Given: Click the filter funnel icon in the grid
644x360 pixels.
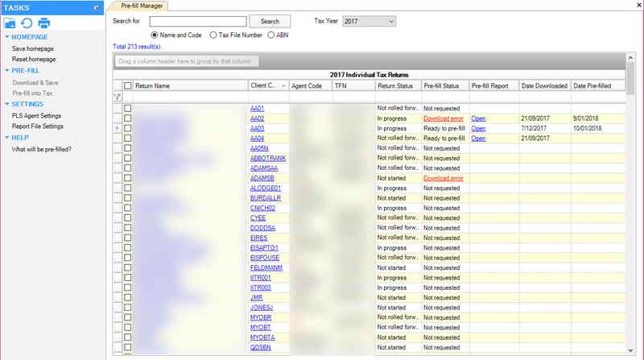Looking at the screenshot, I should pyautogui.click(x=118, y=97).
